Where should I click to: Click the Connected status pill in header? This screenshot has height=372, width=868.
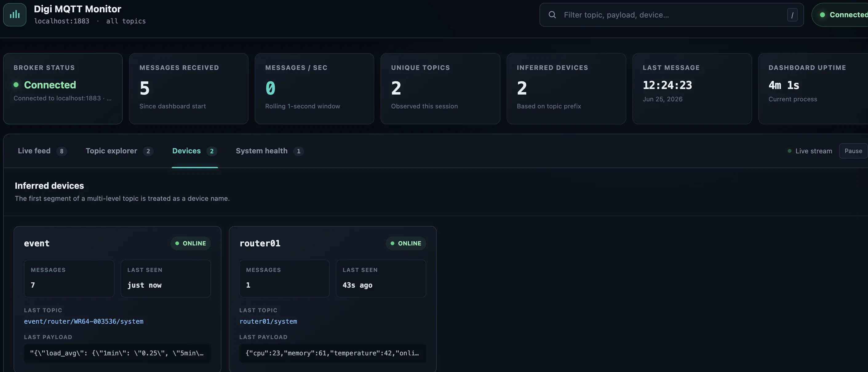point(840,15)
